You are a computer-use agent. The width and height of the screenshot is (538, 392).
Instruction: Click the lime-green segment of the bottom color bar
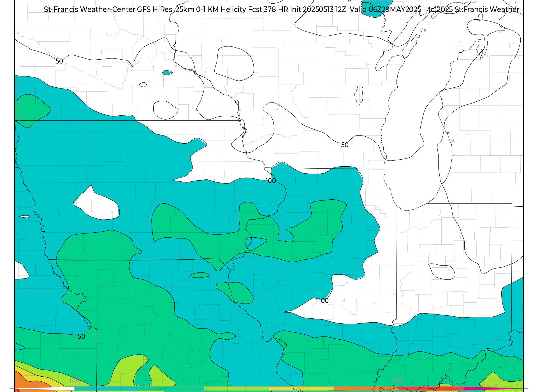pyautogui.click(x=236, y=389)
